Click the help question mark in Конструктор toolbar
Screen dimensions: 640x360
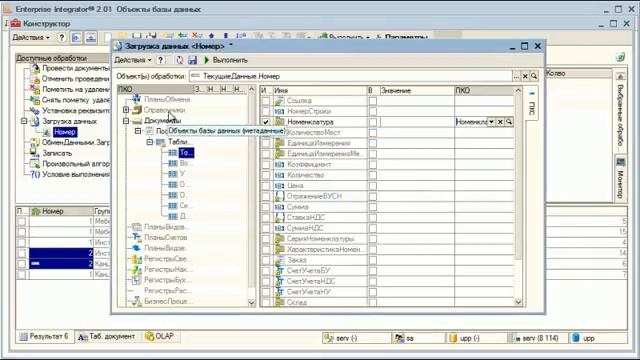tap(62, 38)
